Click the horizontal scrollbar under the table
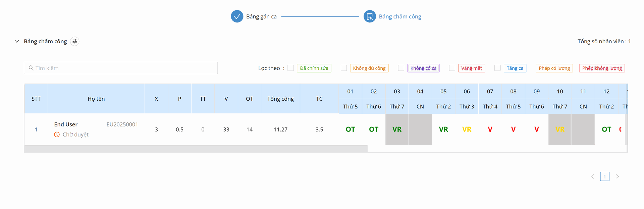This screenshot has height=209, width=644. point(196,149)
